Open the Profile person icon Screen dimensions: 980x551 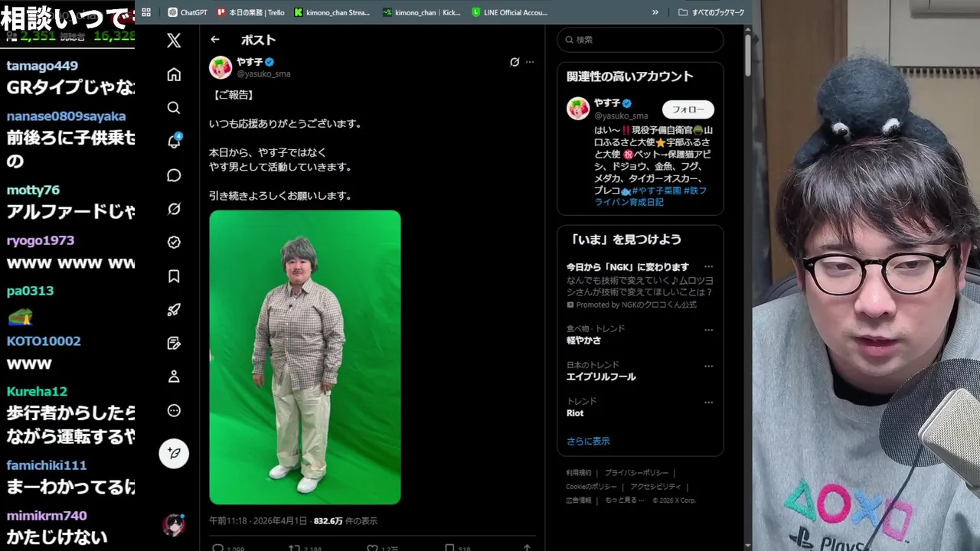pyautogui.click(x=174, y=377)
